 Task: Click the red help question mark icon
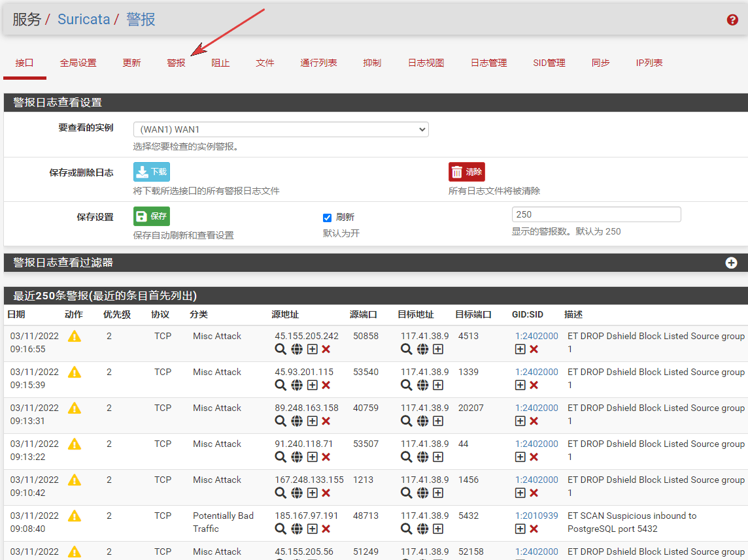(732, 20)
